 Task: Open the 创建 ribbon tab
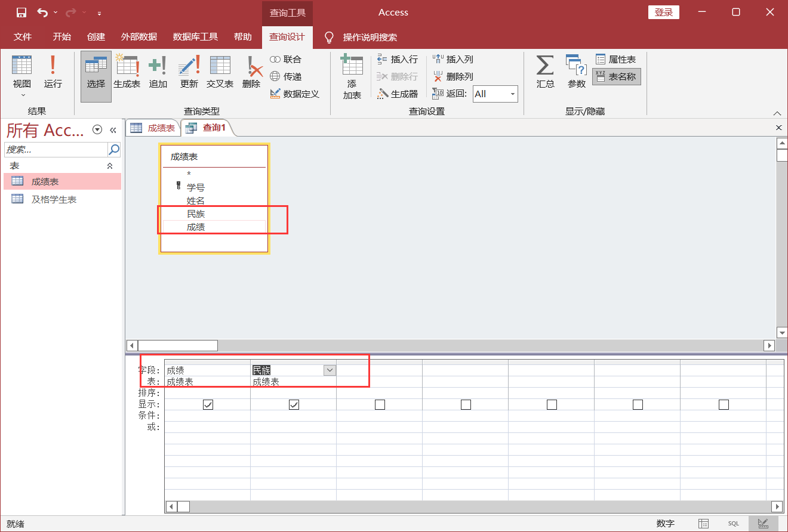tap(96, 37)
